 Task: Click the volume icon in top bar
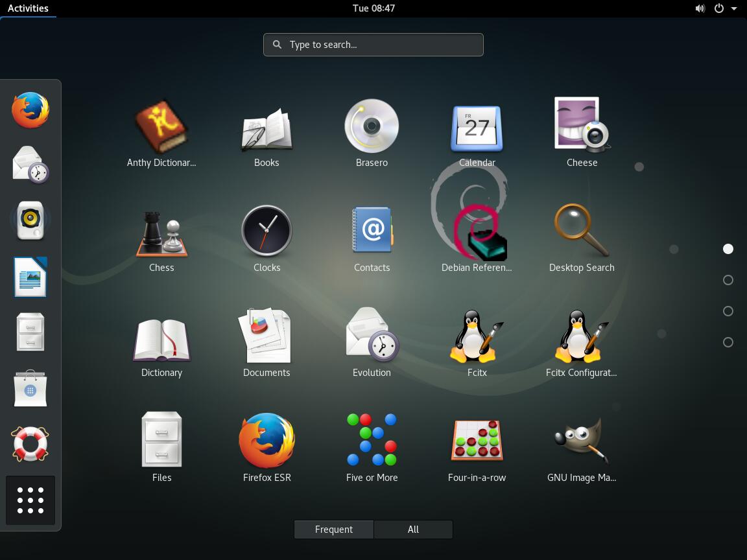[x=700, y=8]
